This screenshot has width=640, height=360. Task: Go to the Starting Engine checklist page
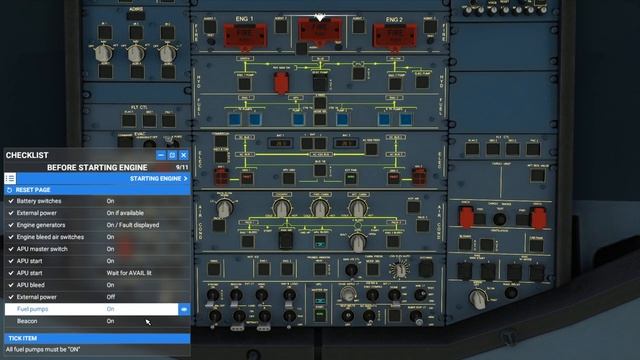point(159,178)
